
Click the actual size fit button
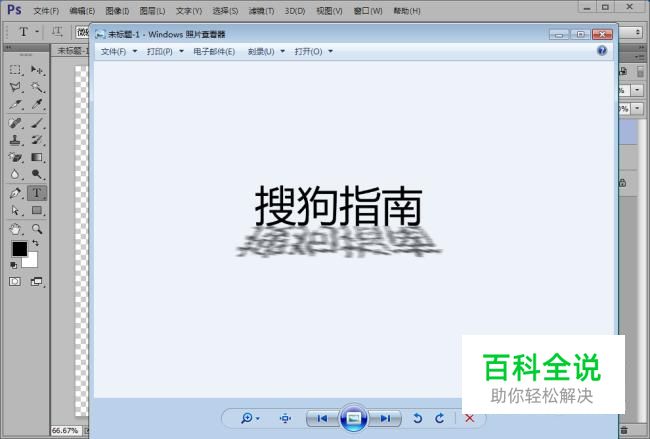click(285, 418)
